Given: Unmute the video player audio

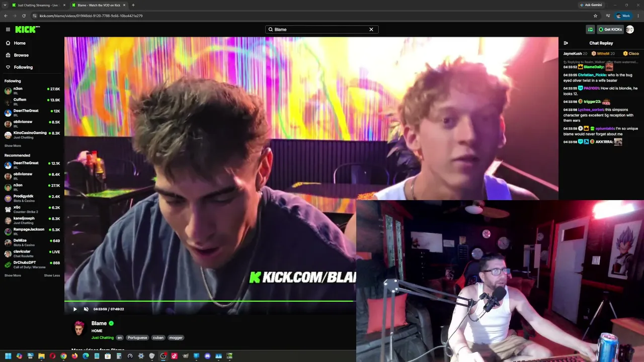Looking at the screenshot, I should pos(86,309).
